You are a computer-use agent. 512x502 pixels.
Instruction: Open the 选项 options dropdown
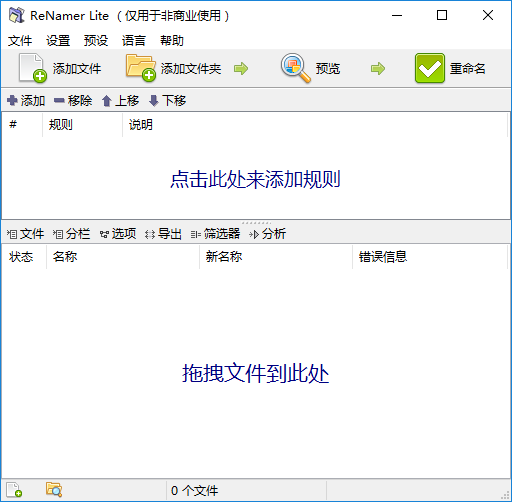pos(118,234)
